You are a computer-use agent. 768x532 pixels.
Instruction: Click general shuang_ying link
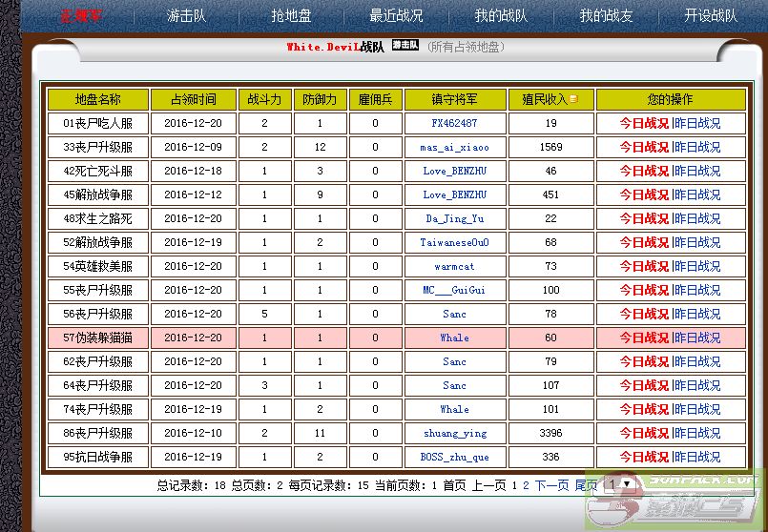pos(455,433)
